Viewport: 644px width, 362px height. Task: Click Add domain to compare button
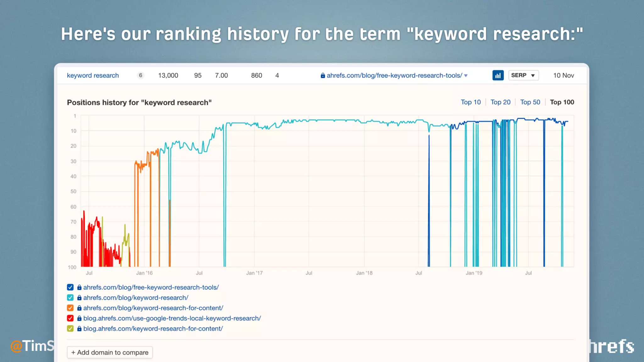[110, 352]
